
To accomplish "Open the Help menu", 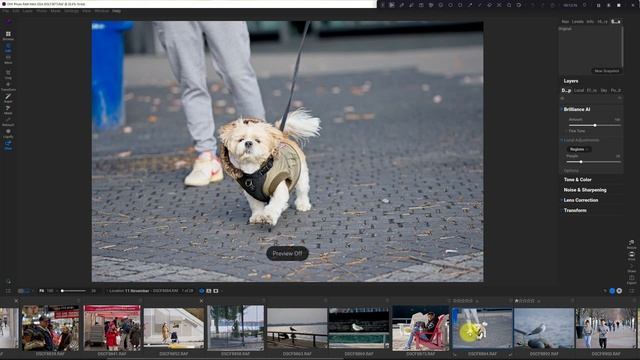I will (116, 11).
